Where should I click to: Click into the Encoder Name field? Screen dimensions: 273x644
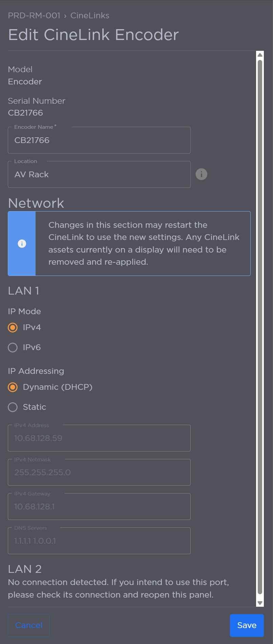(x=99, y=140)
